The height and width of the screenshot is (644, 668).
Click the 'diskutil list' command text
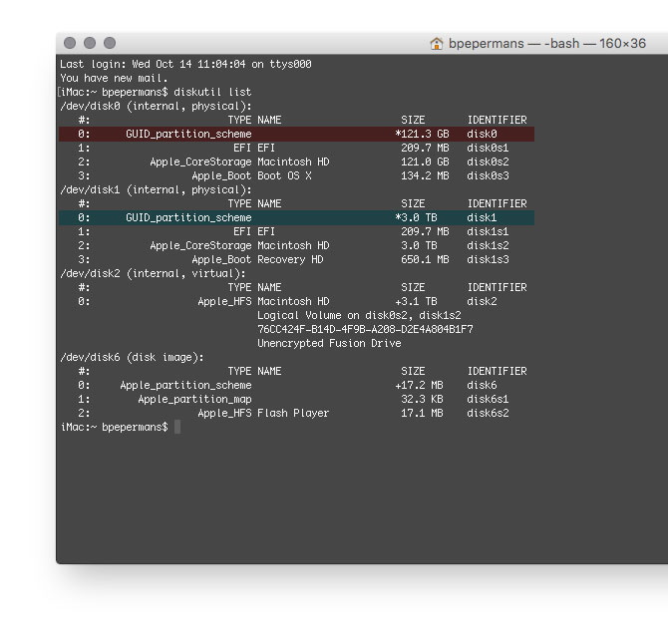pyautogui.click(x=212, y=92)
